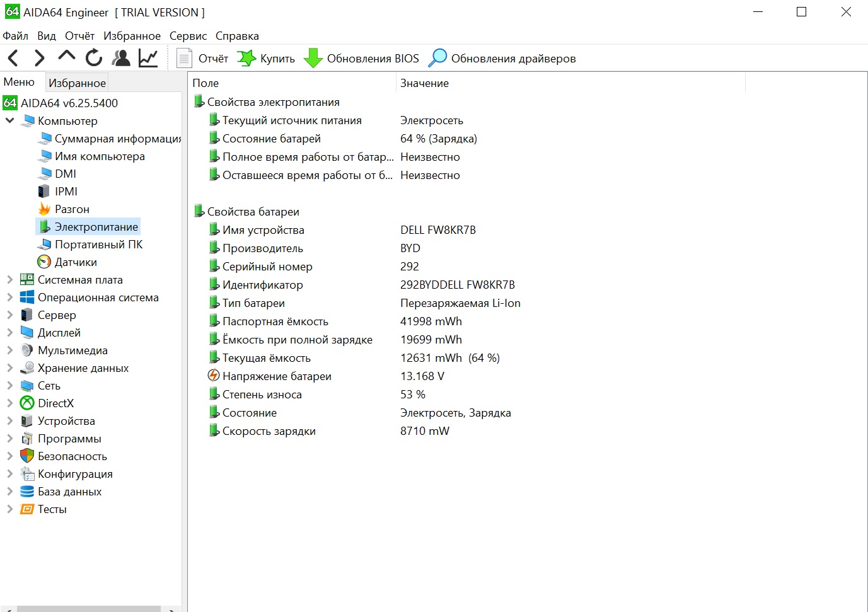Click the Купить toolbar button
This screenshot has height=612, width=868.
coord(266,59)
